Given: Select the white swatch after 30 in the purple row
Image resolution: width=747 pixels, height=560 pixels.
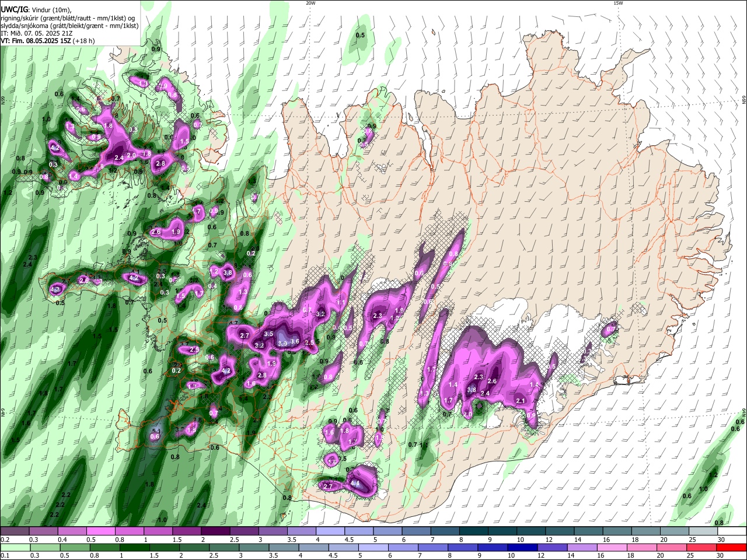Looking at the screenshot, I should click(731, 531).
